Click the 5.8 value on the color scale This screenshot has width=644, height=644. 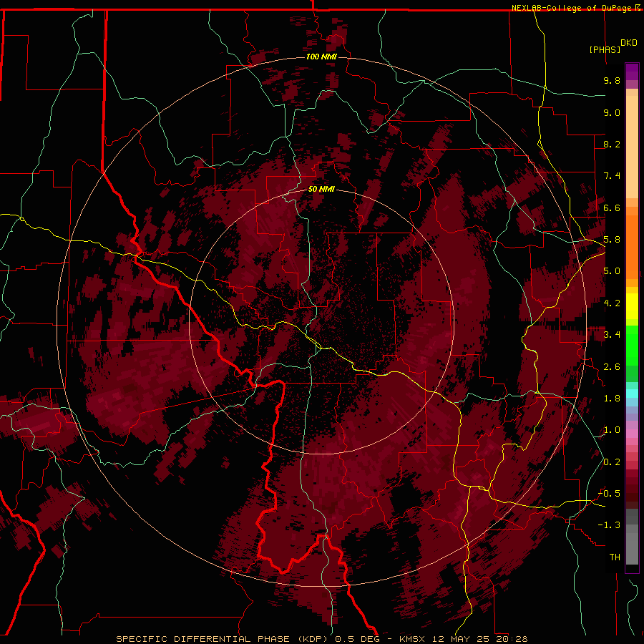point(612,240)
